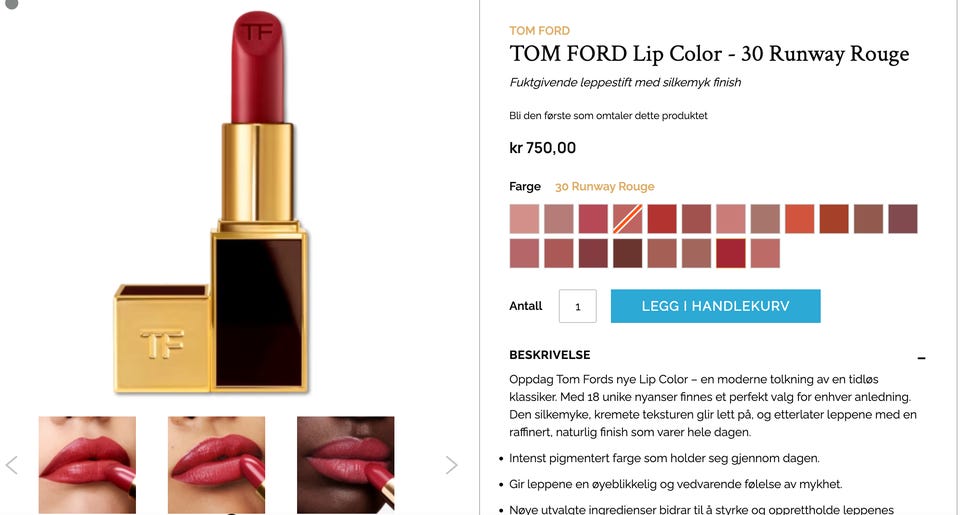Viewport: 960px width, 515px height.
Task: Select the dark plum swatch ending first row
Action: tap(903, 219)
